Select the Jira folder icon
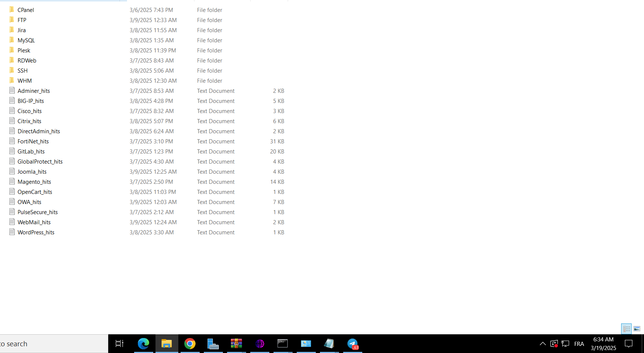The width and height of the screenshot is (644, 353). click(12, 30)
